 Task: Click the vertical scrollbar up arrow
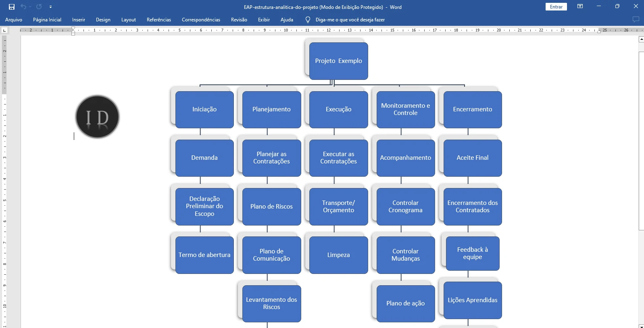[x=641, y=39]
